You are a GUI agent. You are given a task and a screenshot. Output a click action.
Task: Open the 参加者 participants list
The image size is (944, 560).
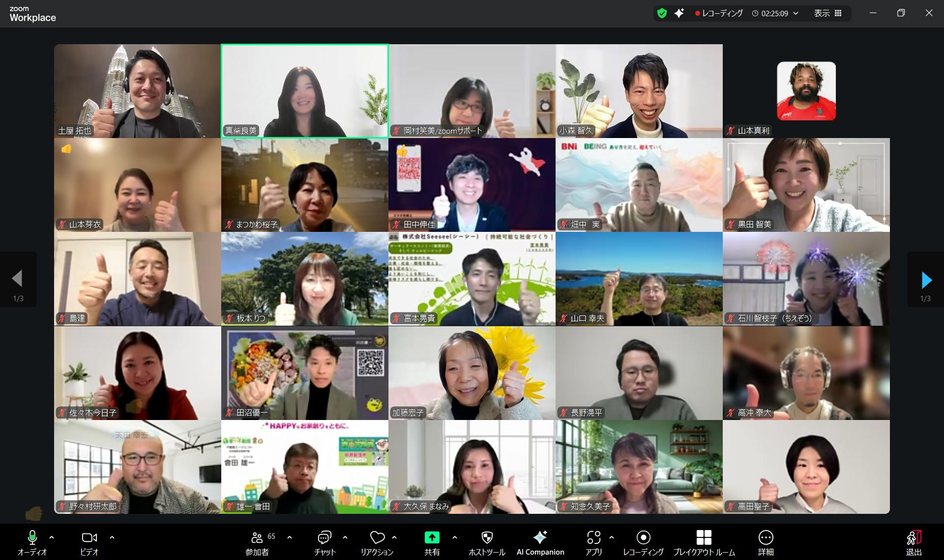pyautogui.click(x=257, y=538)
